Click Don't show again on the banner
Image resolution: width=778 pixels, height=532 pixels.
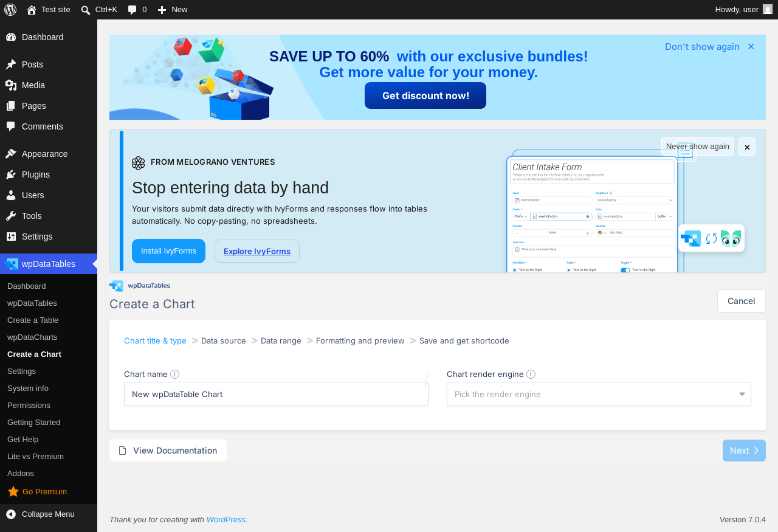click(702, 47)
